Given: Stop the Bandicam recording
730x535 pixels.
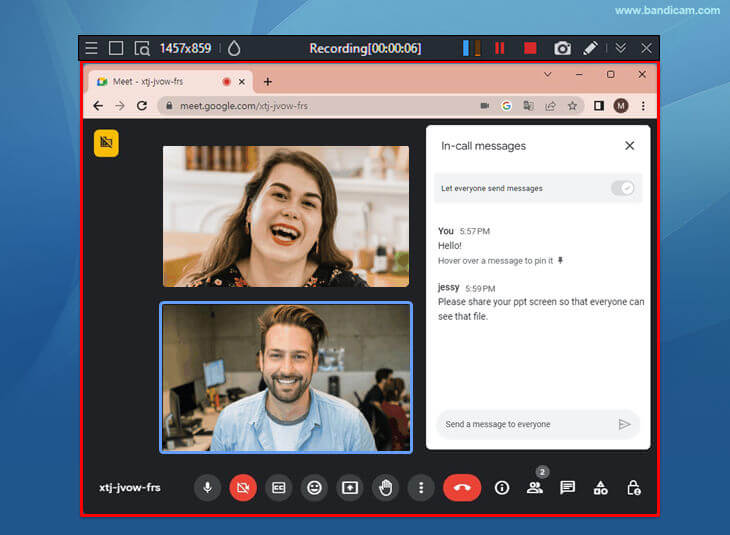Looking at the screenshot, I should (530, 48).
